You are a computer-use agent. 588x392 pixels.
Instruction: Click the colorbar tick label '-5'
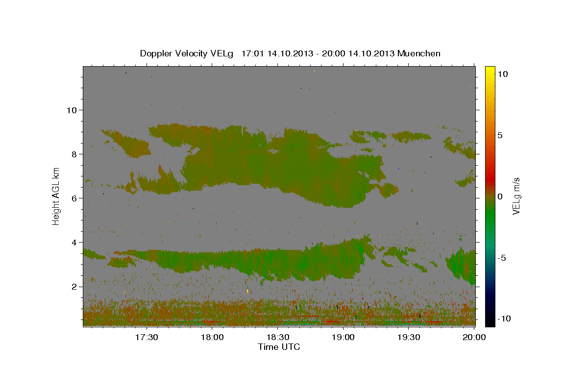[x=502, y=258]
